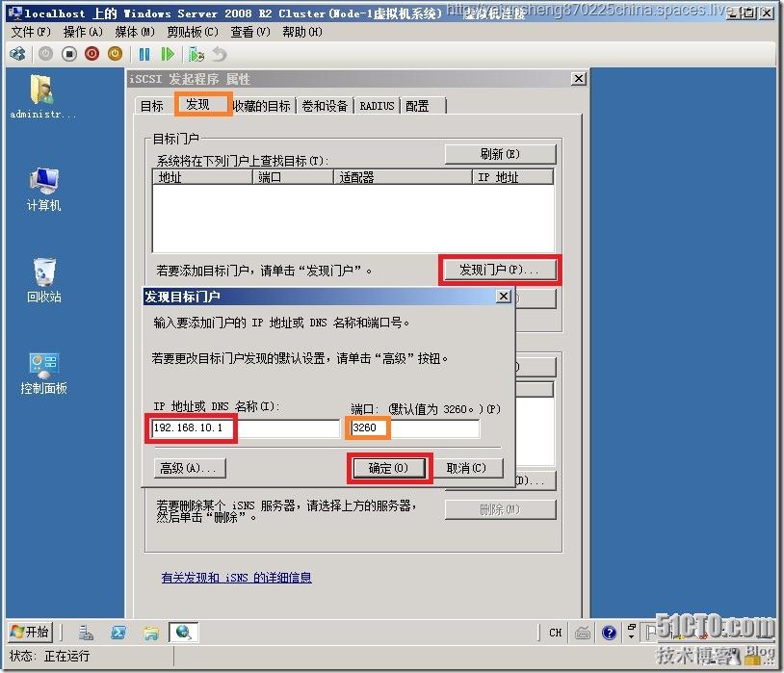Click the green Reset/Resume toolbar icon
Image resolution: width=784 pixels, height=673 pixels.
click(x=168, y=54)
